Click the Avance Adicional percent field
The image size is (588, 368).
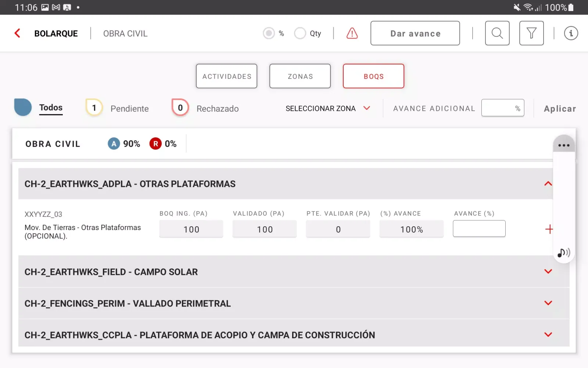(x=502, y=108)
